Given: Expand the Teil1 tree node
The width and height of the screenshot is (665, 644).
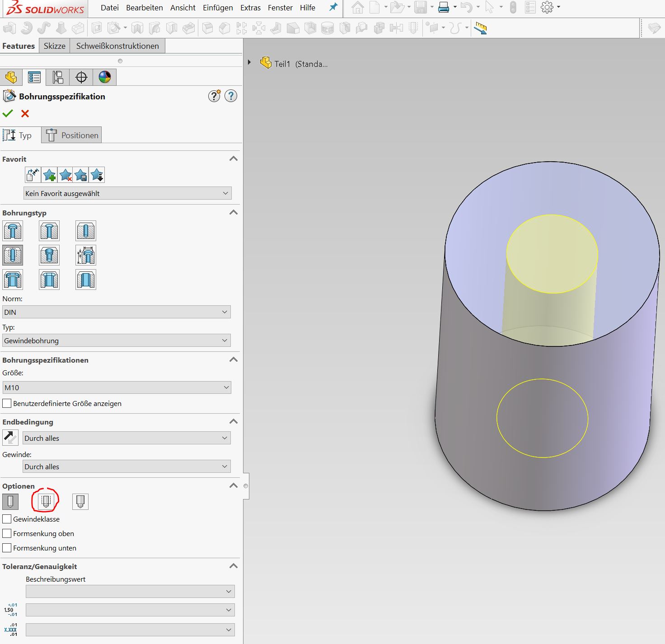Looking at the screenshot, I should click(249, 62).
